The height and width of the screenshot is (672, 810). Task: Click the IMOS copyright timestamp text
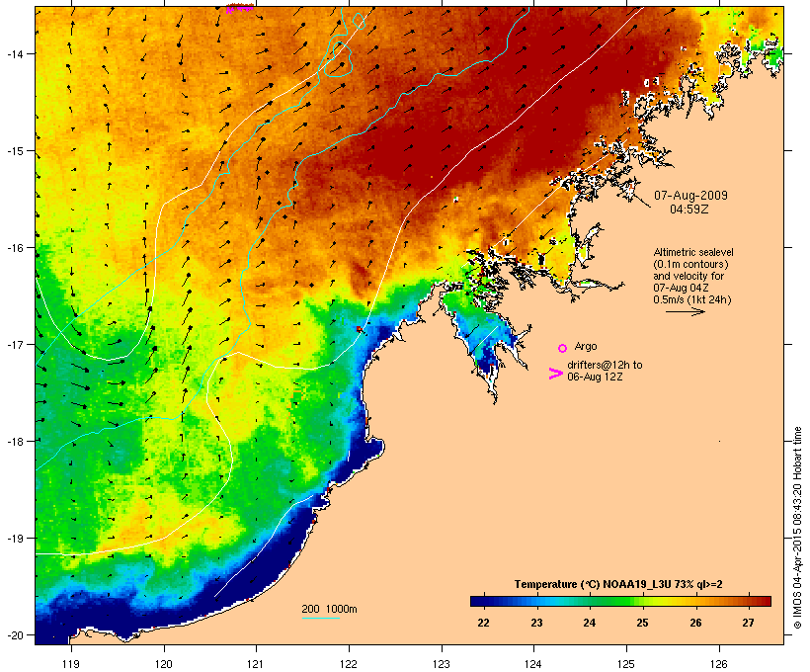[797, 528]
